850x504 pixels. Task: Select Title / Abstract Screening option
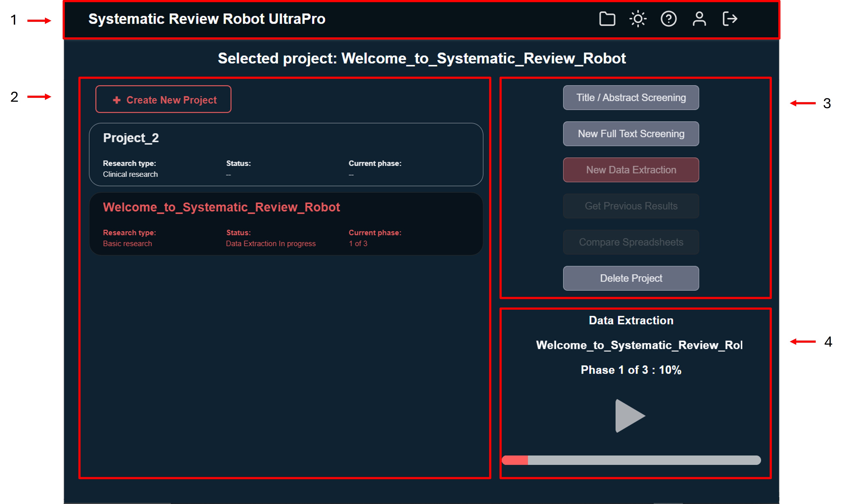tap(631, 98)
